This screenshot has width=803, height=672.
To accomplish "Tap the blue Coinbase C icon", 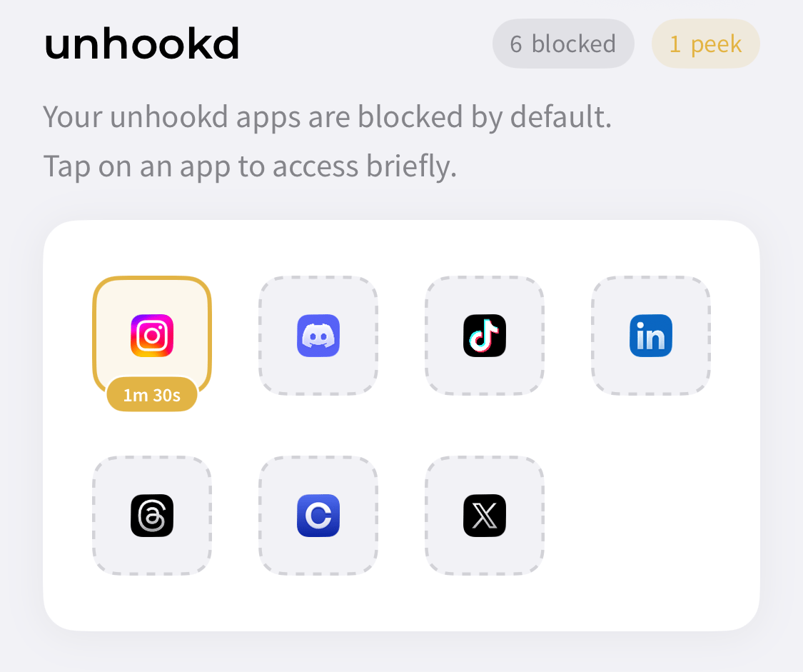I will (x=318, y=516).
